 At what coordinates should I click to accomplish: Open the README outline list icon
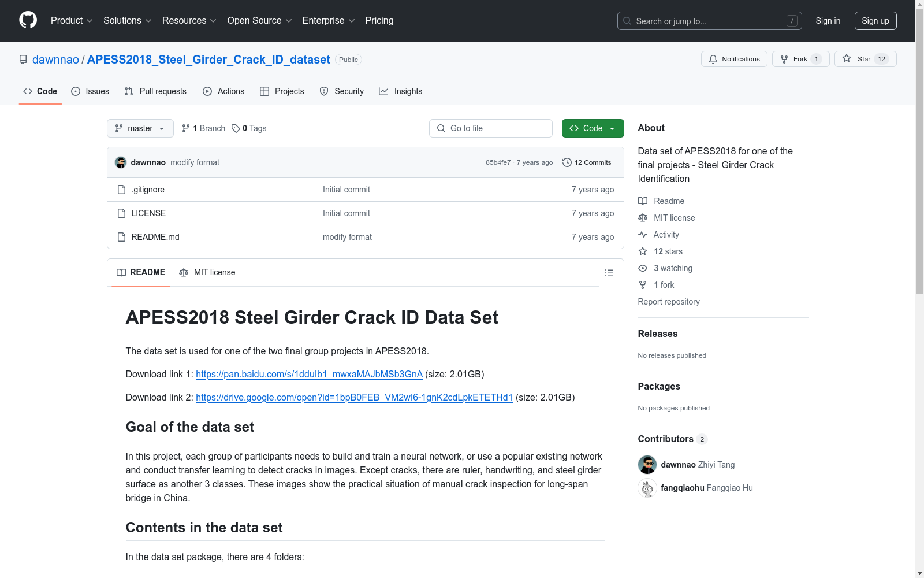pyautogui.click(x=609, y=273)
